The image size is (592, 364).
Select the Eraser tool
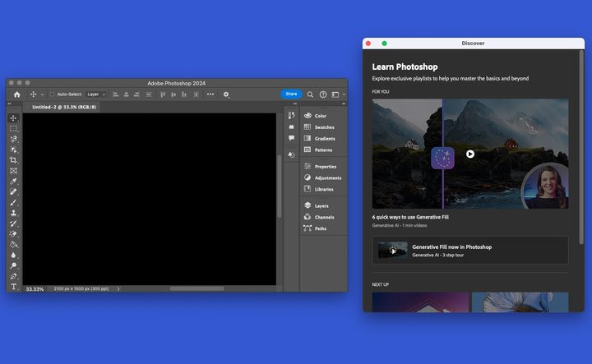coord(13,234)
